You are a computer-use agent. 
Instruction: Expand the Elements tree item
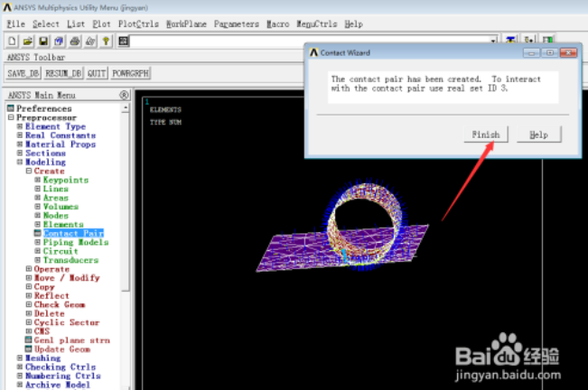(38, 224)
